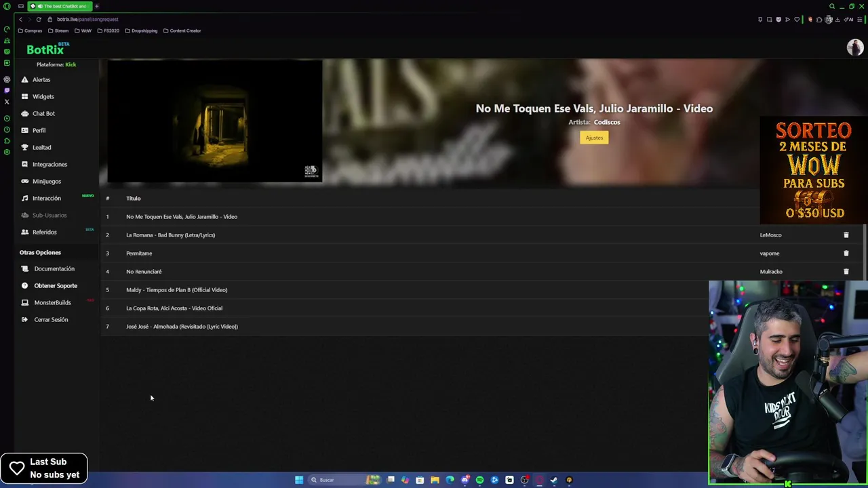The width and height of the screenshot is (868, 488).
Task: Click the MonsterBuilds icon
Action: pos(25,303)
